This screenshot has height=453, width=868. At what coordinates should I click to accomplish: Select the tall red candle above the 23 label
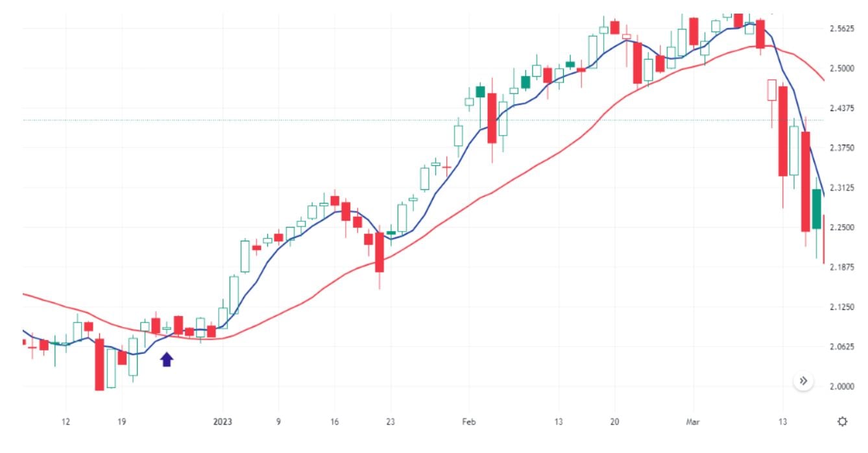coord(380,252)
